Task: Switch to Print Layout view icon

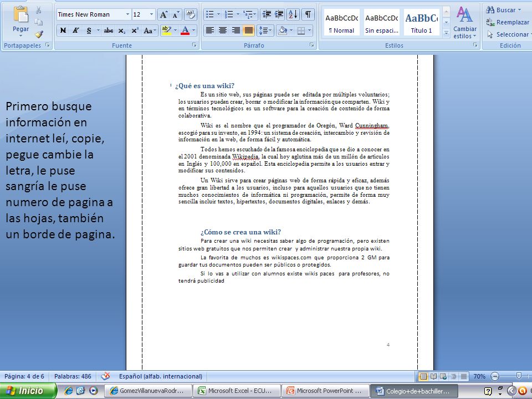Action: click(423, 376)
